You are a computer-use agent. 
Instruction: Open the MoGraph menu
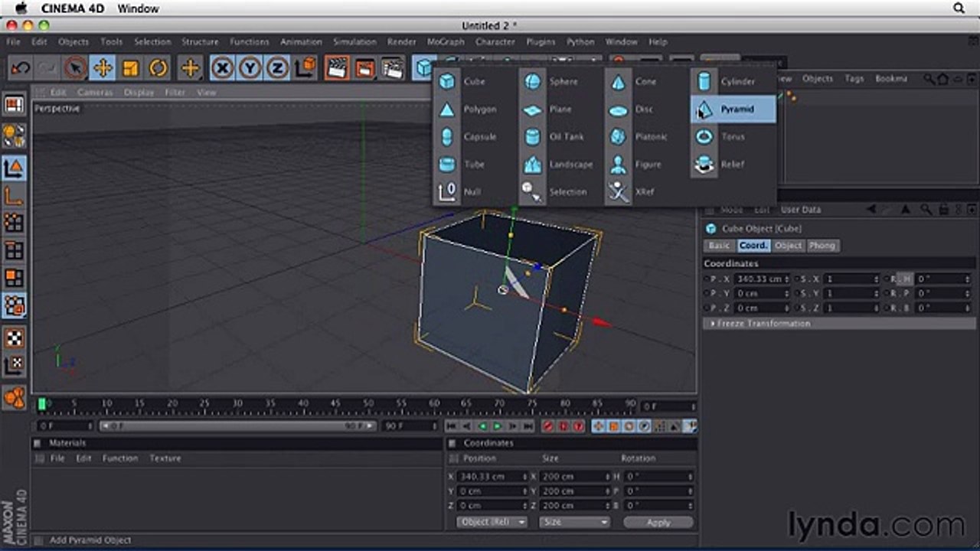(x=445, y=42)
